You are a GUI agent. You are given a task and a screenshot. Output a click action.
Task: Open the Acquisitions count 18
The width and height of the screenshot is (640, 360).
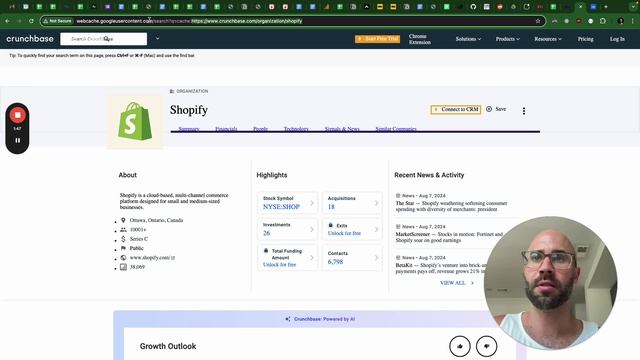coord(331,207)
